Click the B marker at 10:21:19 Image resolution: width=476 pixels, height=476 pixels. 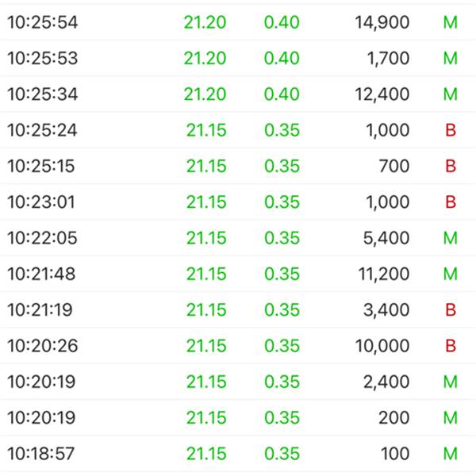click(x=451, y=309)
